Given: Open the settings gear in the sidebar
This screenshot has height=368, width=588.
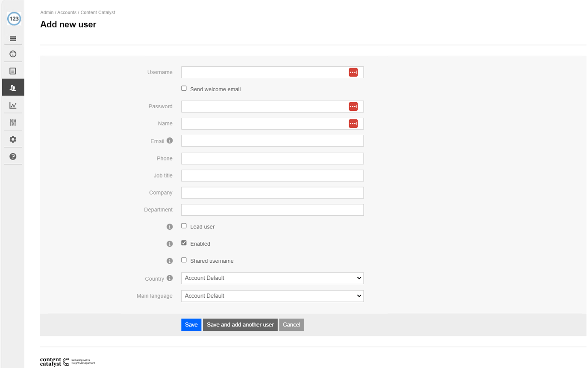Looking at the screenshot, I should point(13,139).
